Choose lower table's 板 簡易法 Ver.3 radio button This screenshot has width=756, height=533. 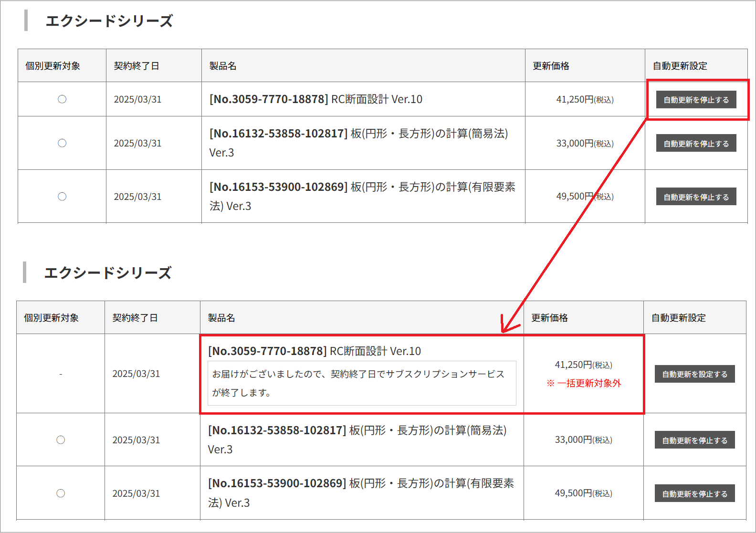(x=61, y=440)
